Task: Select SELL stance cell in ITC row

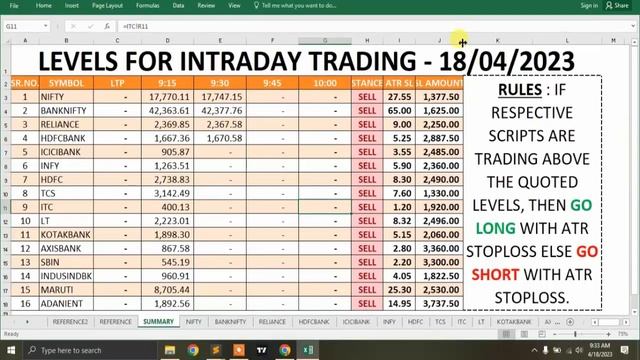Action: tap(367, 207)
